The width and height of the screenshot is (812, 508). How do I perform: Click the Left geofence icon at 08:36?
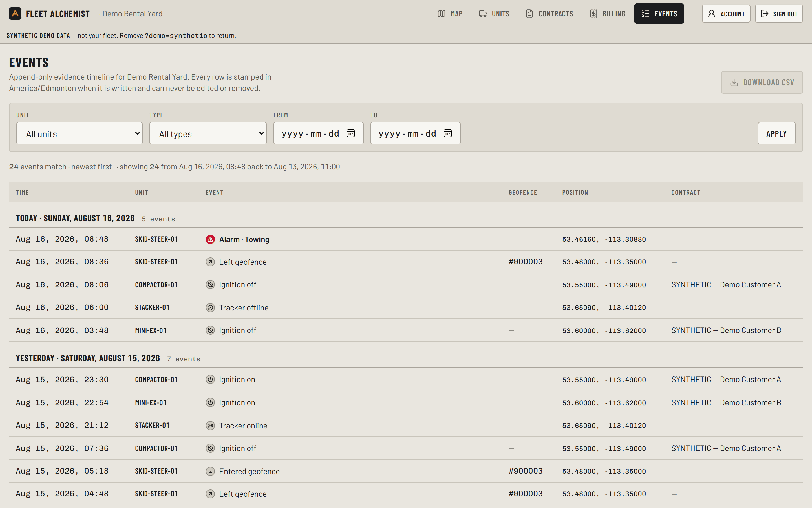coord(210,262)
